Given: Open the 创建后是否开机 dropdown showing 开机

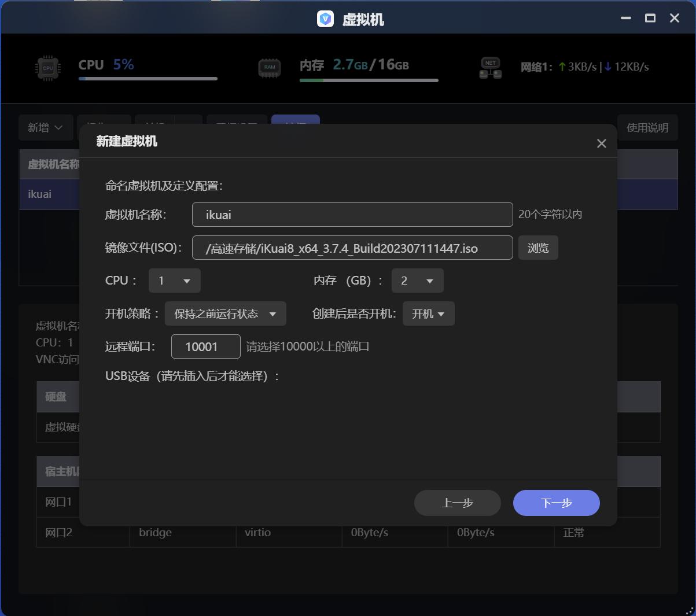Looking at the screenshot, I should [428, 313].
